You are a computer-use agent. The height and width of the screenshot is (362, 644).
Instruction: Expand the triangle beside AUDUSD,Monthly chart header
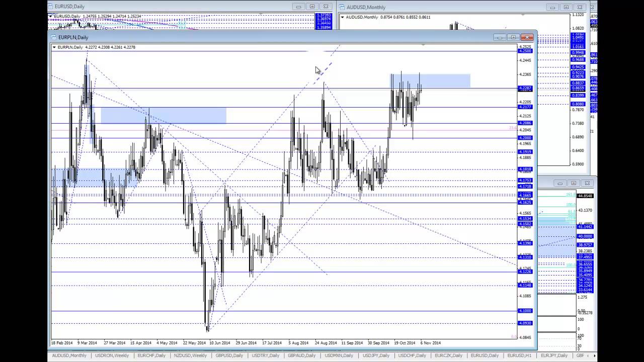pos(343,17)
